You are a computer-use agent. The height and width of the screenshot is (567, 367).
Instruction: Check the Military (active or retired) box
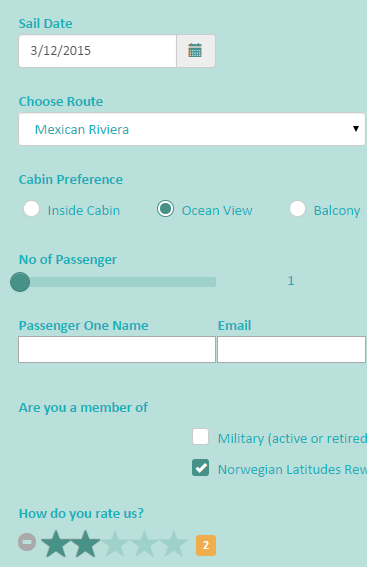click(200, 436)
